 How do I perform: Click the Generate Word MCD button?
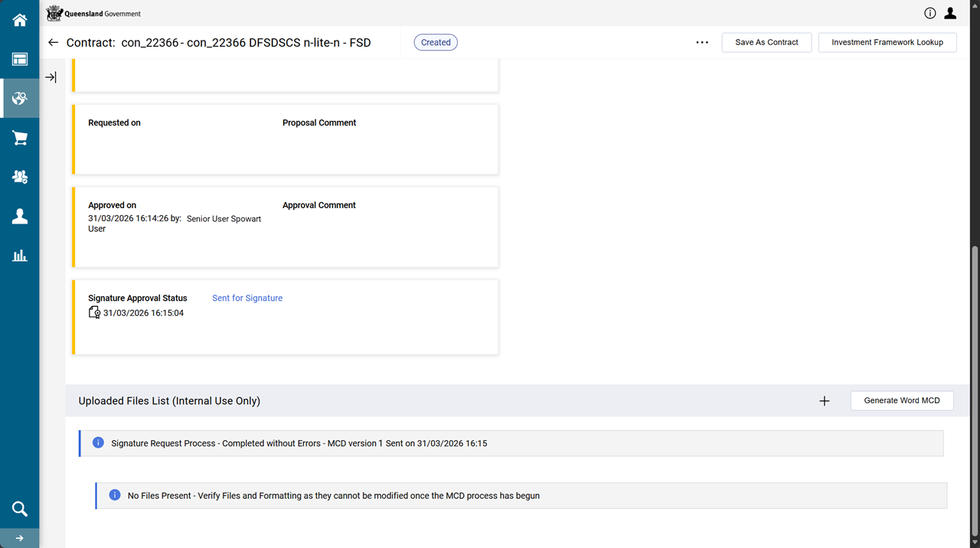coord(901,401)
